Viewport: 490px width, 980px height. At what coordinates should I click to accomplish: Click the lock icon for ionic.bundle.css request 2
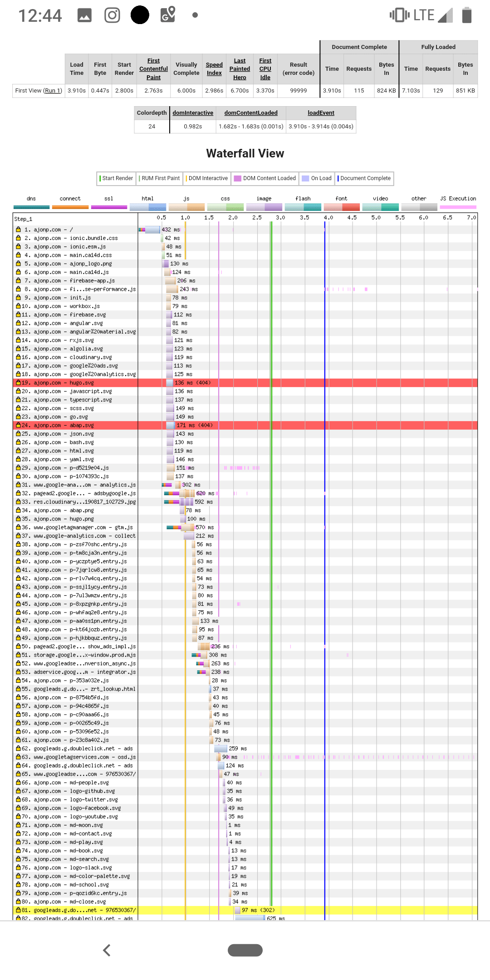[18, 238]
